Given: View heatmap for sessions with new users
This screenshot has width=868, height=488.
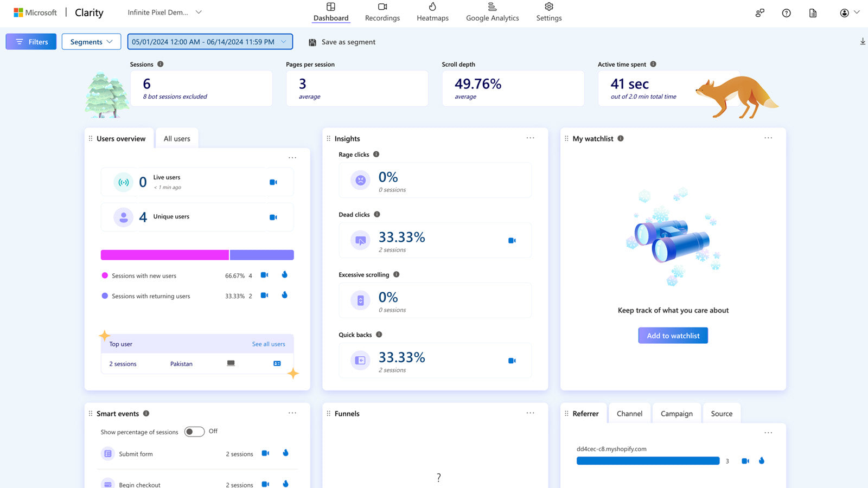Looking at the screenshot, I should pos(284,275).
